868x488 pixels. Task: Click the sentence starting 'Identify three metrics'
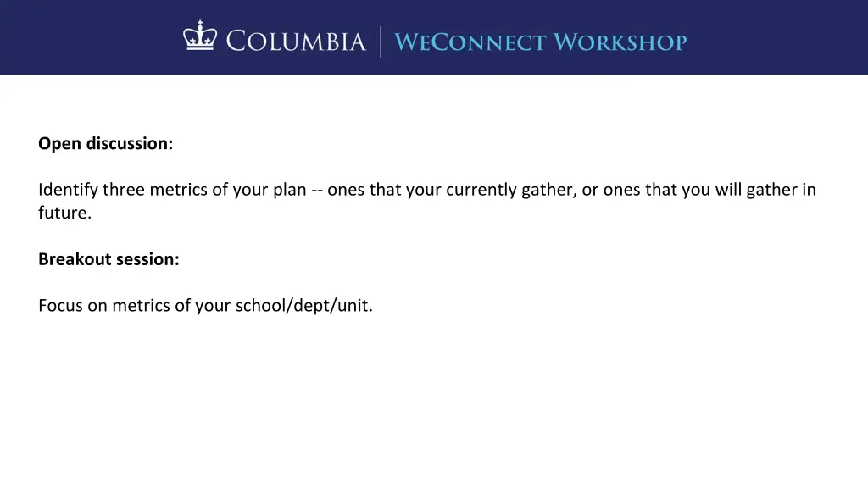click(427, 201)
